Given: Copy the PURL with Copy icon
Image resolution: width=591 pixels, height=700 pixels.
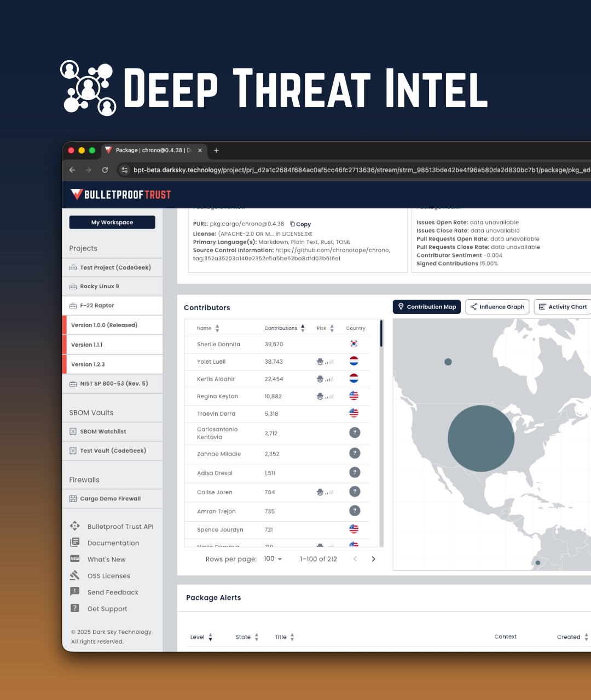Looking at the screenshot, I should coord(300,224).
